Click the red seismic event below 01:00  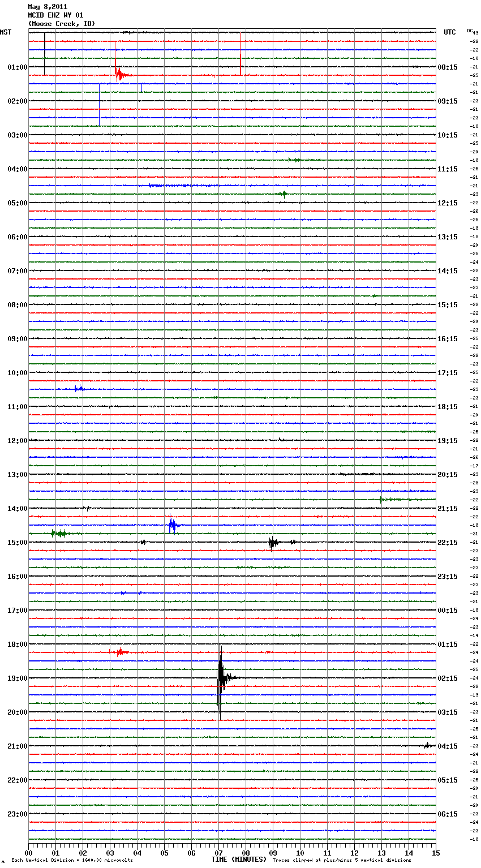coord(122,74)
